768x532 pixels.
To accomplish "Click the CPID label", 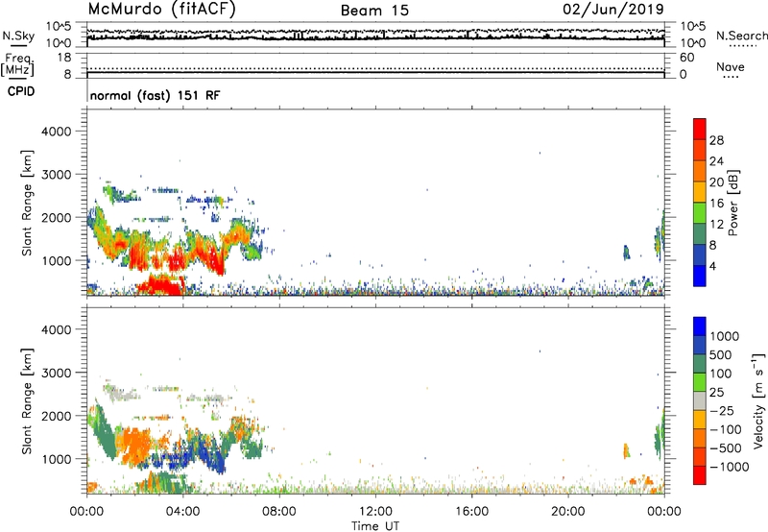I will pyautogui.click(x=21, y=91).
